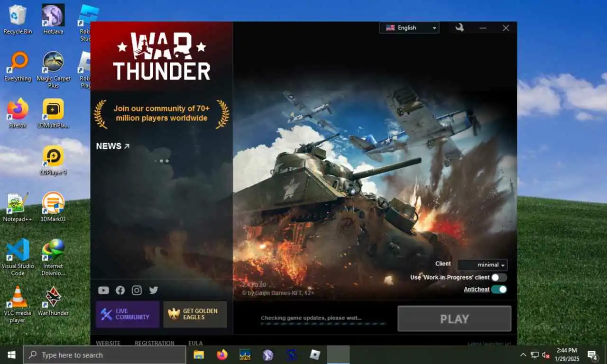607x364 pixels.
Task: Open the HotJava taskbar icon
Action: click(268, 355)
